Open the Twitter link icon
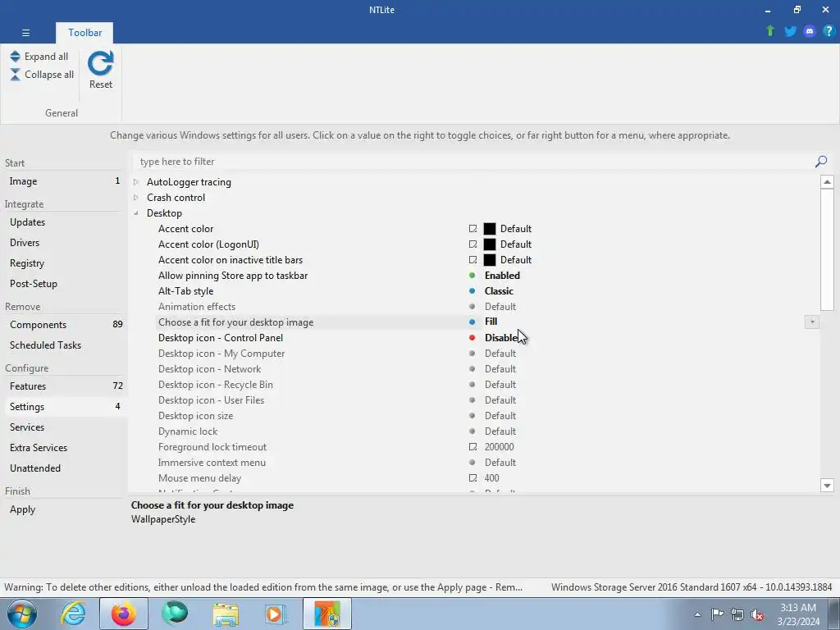The height and width of the screenshot is (630, 840). click(790, 31)
